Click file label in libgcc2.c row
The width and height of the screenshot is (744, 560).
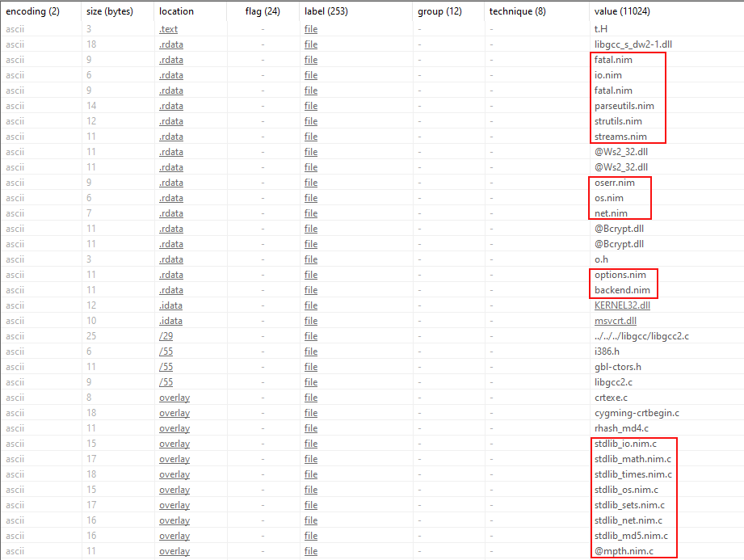pos(311,382)
